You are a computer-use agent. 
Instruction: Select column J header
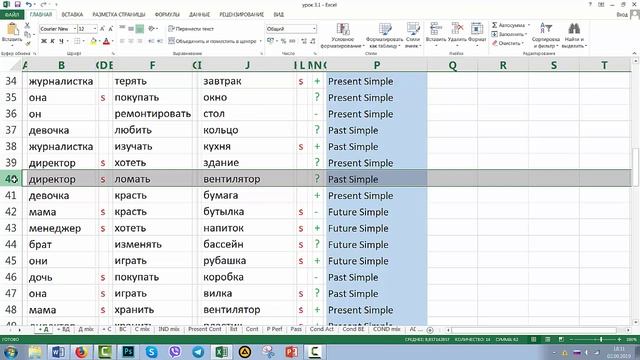point(247,65)
